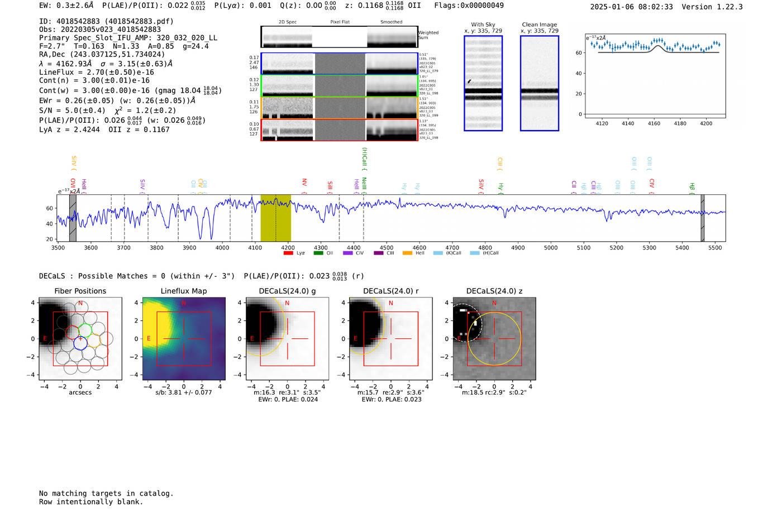This screenshot has height=532, width=782.
Task: Click the gray hatched band near 3550 Å
Action: point(73,218)
